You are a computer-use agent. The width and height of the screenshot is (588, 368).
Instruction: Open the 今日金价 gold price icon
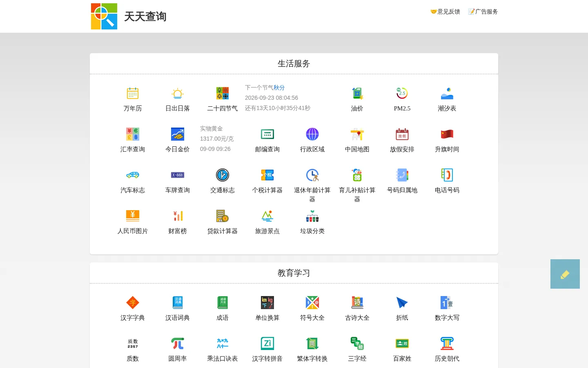point(178,134)
